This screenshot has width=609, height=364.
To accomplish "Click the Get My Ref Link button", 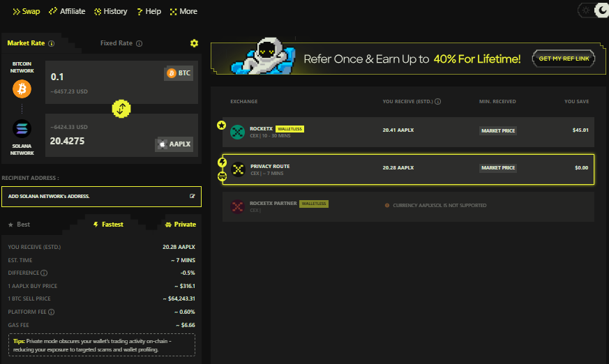I will [x=564, y=59].
